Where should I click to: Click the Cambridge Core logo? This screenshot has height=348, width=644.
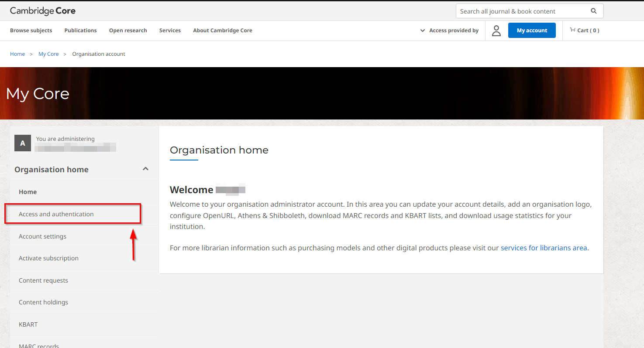(x=42, y=11)
